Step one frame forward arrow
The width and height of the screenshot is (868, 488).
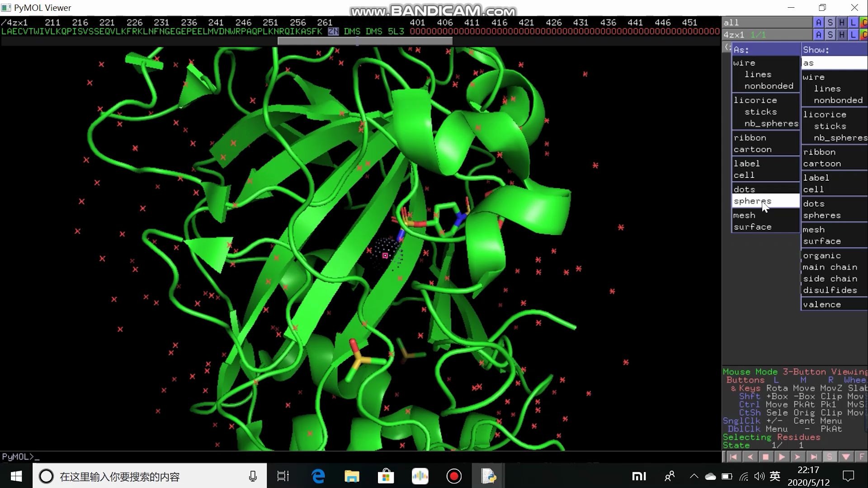tap(797, 457)
